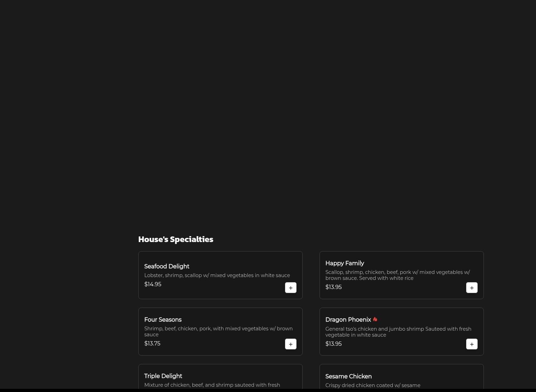Screen dimensions: 536x392
Task: Click the General tso's chicken description text
Action: (x=398, y=332)
